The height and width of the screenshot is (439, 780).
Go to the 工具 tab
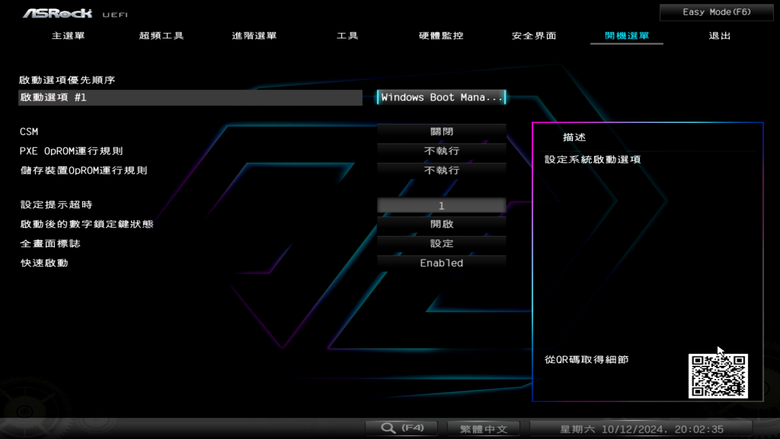coord(347,36)
